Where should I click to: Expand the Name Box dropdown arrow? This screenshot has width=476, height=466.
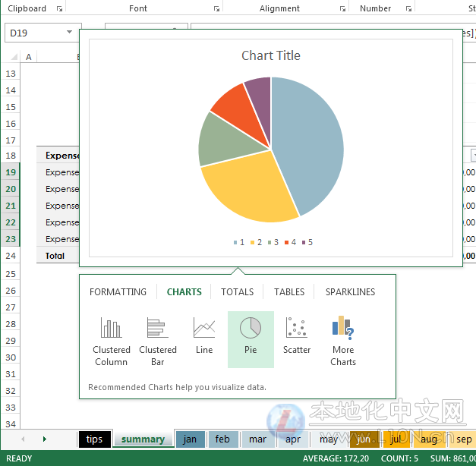[x=70, y=33]
